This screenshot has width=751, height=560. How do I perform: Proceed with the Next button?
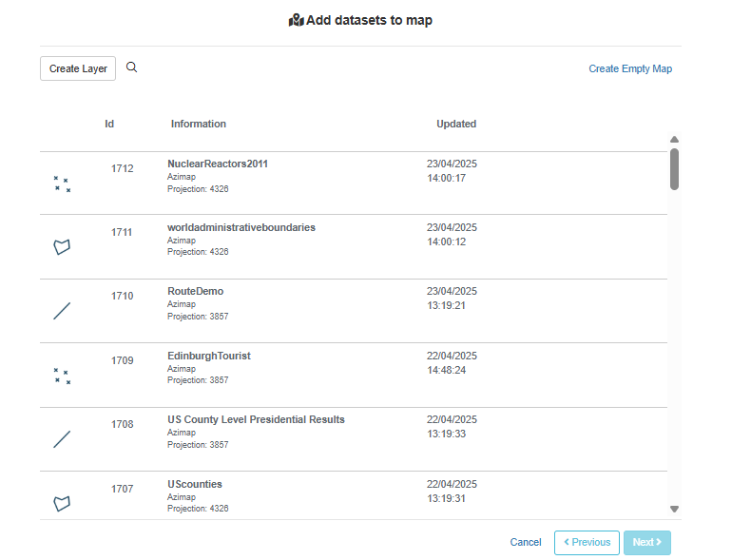point(647,543)
